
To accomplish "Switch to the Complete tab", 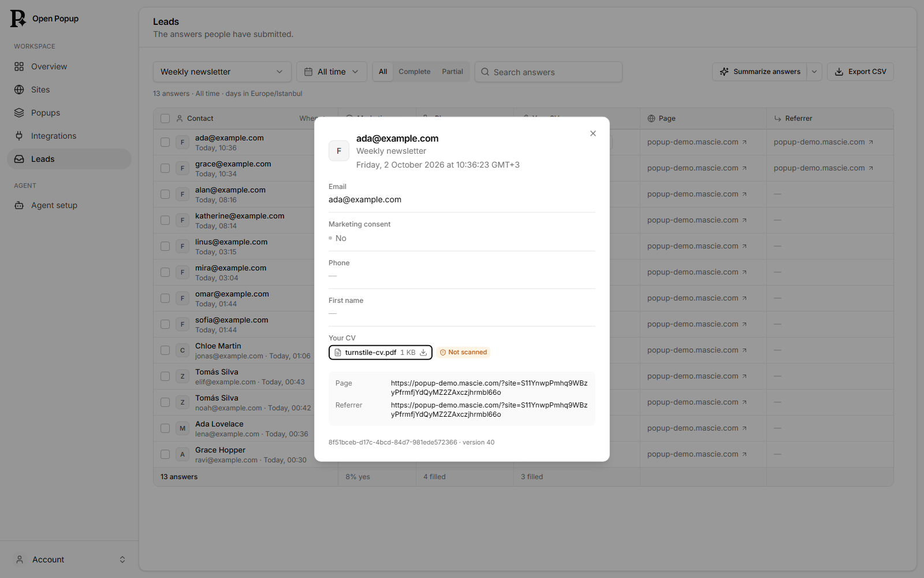I will pyautogui.click(x=414, y=72).
